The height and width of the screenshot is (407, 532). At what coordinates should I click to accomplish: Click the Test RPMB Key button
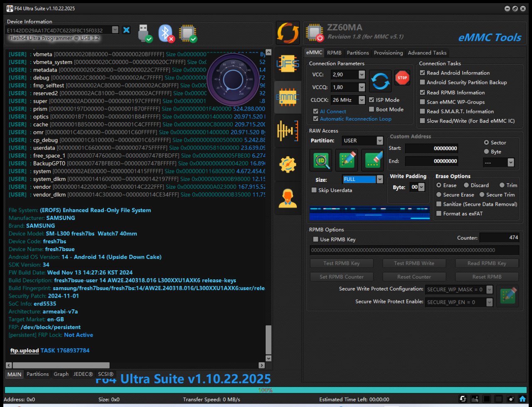(342, 263)
